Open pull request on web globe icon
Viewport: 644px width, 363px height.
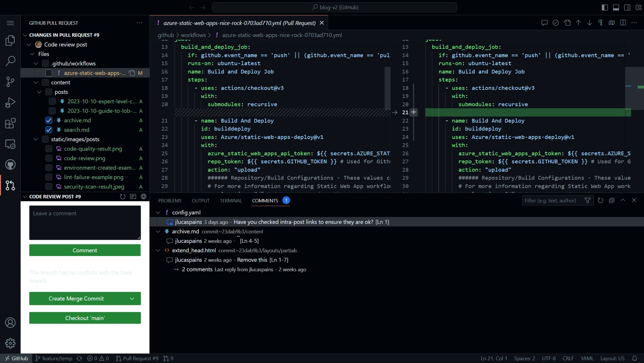144,197
